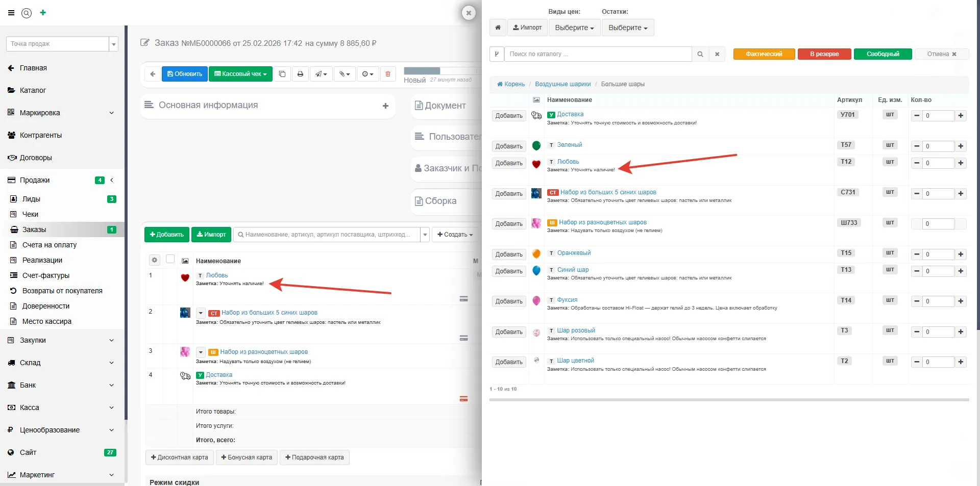This screenshot has height=486, width=980.
Task: Click the order status progress bar
Action: pos(440,71)
